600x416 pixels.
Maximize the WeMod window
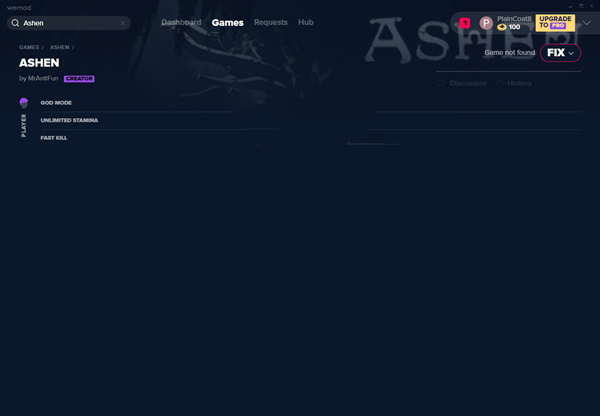581,6
